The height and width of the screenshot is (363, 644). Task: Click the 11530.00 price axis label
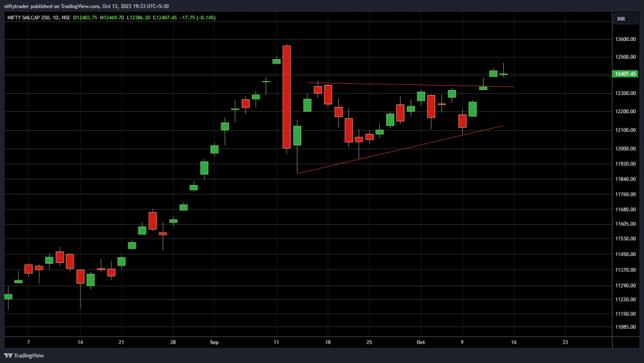[625, 238]
